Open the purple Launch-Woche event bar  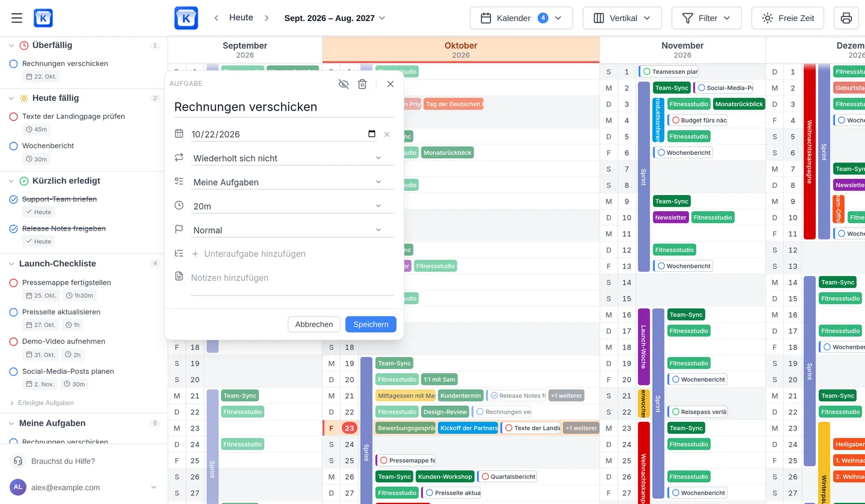click(x=644, y=347)
